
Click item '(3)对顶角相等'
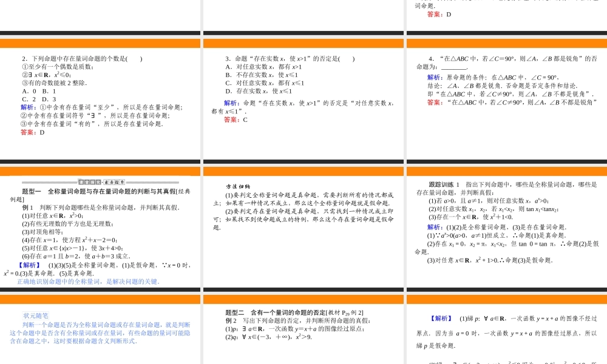tap(42, 232)
